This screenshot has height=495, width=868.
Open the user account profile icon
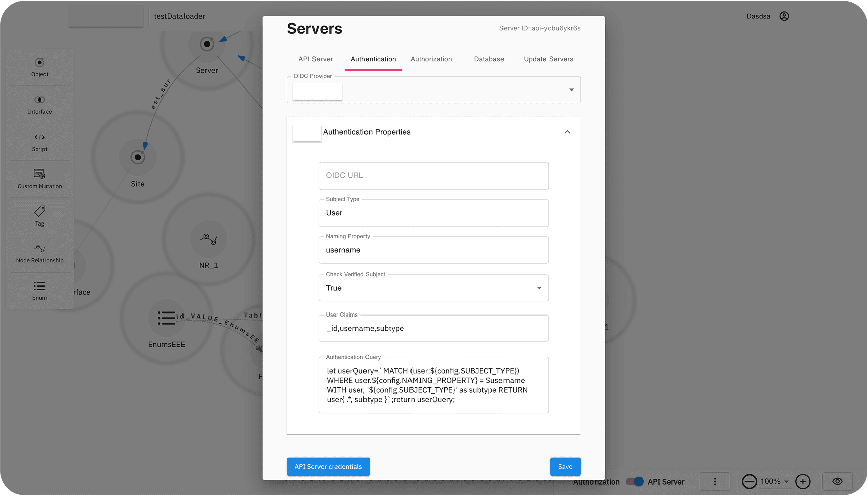coord(784,16)
